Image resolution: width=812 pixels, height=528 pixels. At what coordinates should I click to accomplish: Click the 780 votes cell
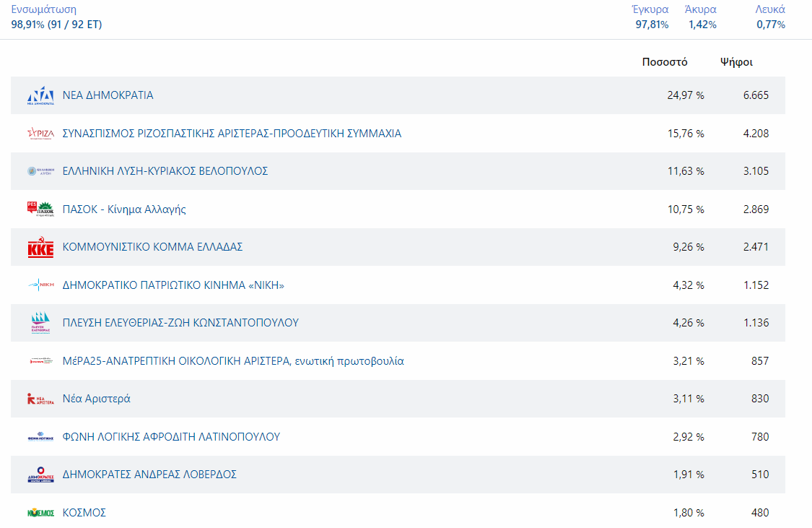click(x=760, y=437)
